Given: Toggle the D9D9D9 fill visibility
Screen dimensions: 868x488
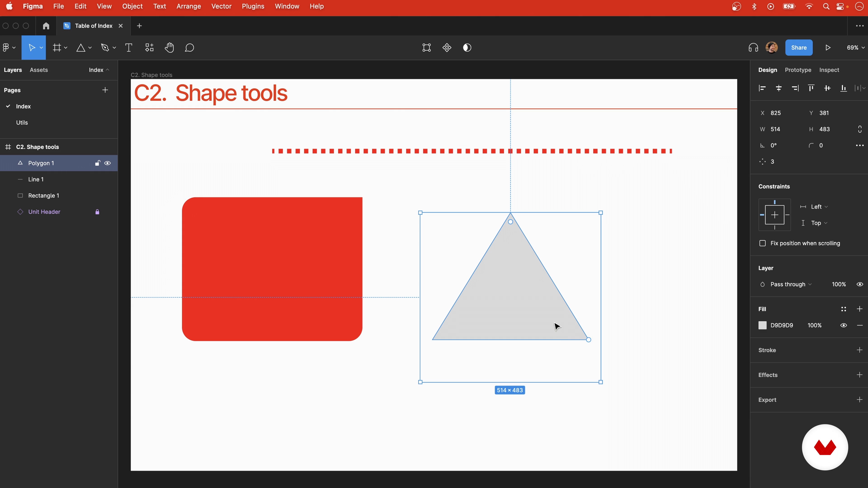Looking at the screenshot, I should [x=843, y=325].
